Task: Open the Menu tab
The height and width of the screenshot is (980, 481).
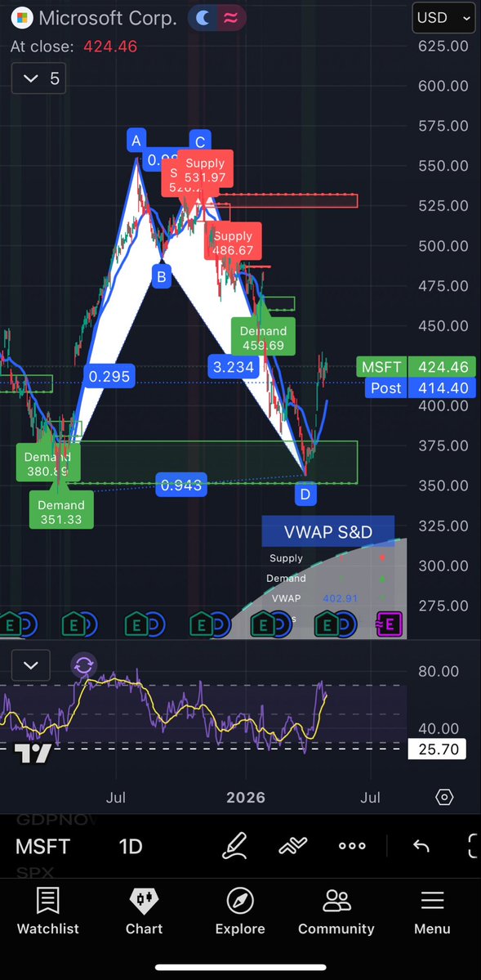Action: 432,911
